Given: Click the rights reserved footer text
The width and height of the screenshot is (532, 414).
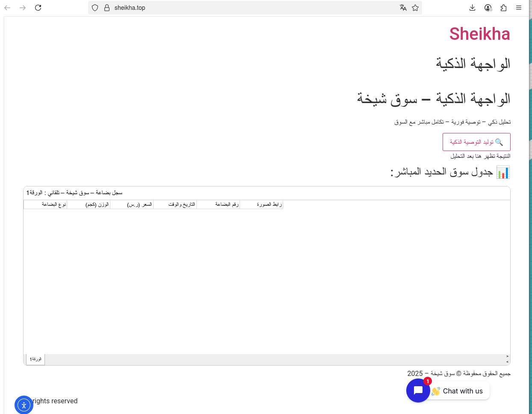Looking at the screenshot, I should click(55, 401).
